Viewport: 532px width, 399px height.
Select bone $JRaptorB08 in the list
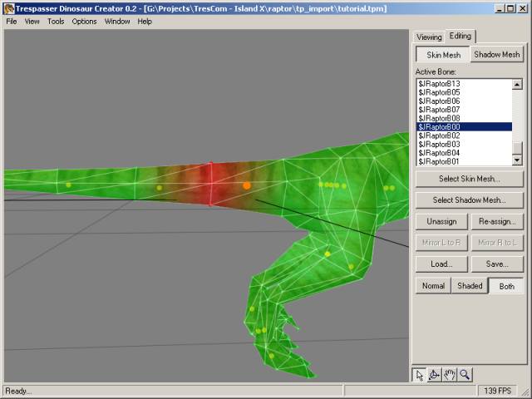pyautogui.click(x=464, y=118)
